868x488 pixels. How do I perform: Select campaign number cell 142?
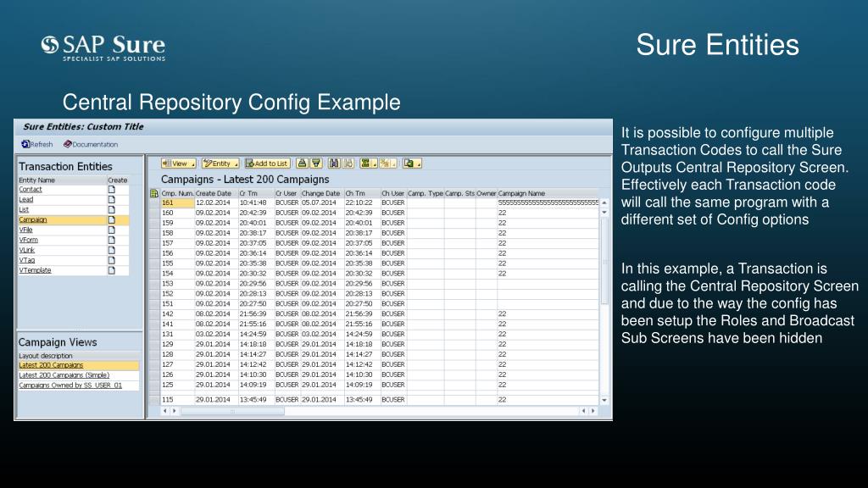177,313
